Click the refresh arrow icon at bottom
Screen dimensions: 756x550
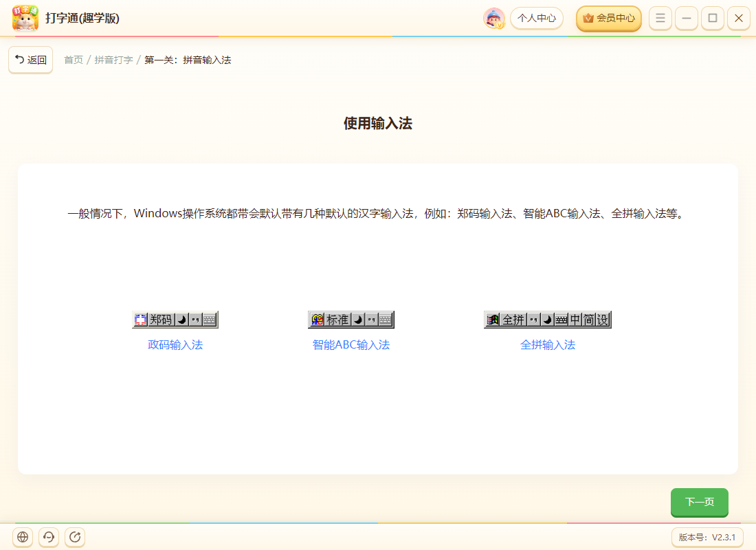pos(75,537)
